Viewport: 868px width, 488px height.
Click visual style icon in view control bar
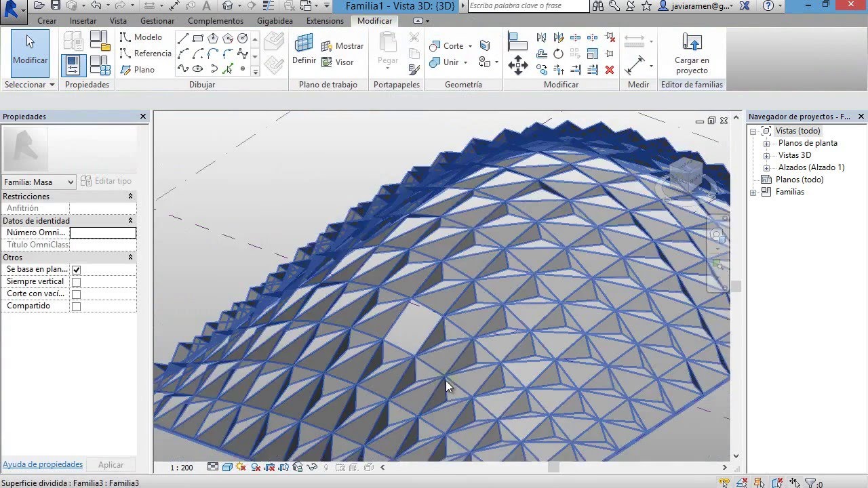[x=227, y=467]
